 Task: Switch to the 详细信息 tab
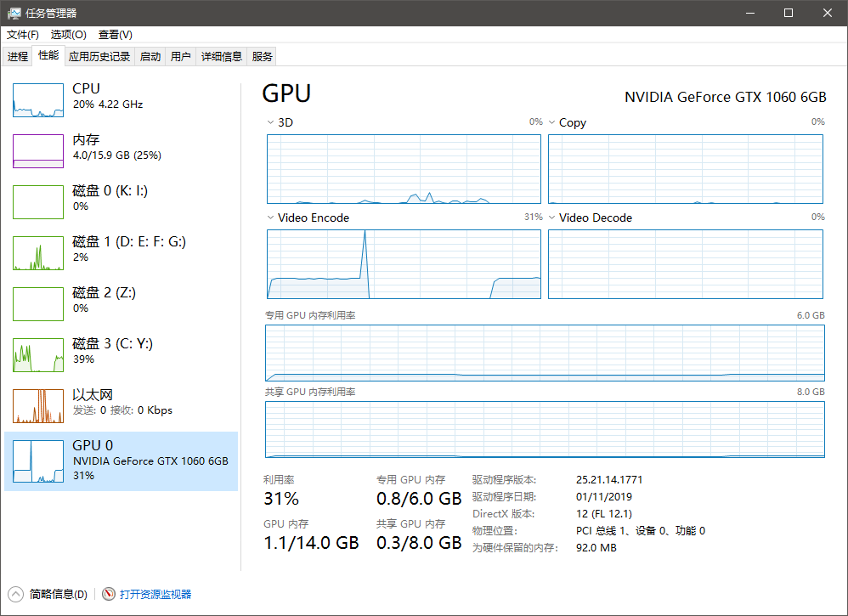coord(221,57)
